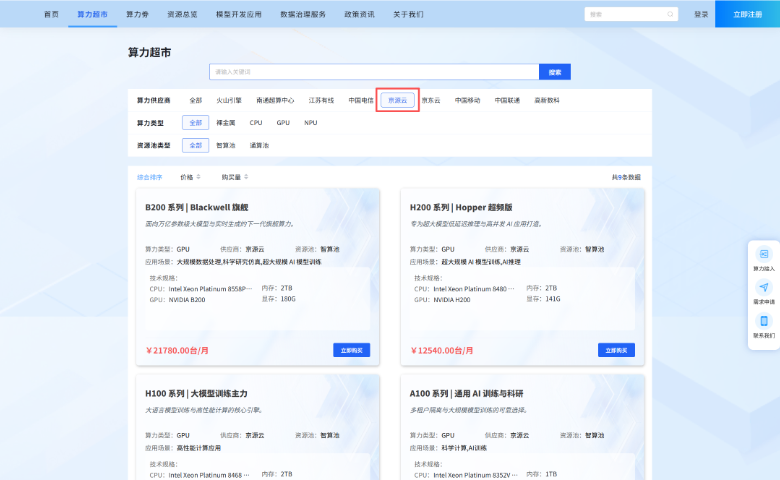The width and height of the screenshot is (780, 480).
Task: Select 全部 in the 算力类型 row
Action: pos(195,123)
